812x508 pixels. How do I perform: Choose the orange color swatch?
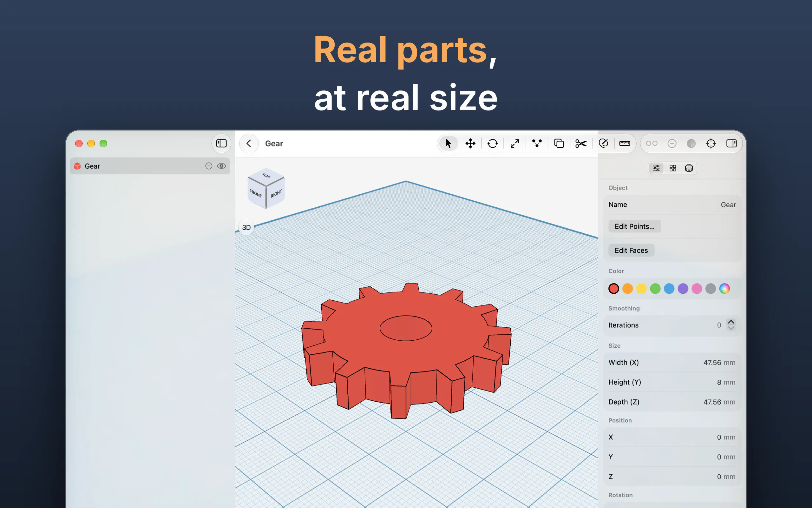coord(627,289)
